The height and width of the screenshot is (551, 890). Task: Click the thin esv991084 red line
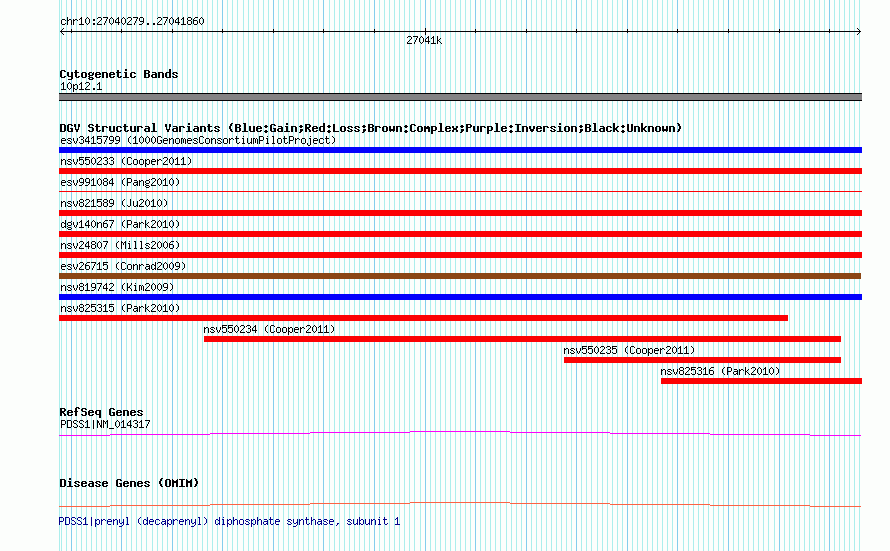pos(460,192)
